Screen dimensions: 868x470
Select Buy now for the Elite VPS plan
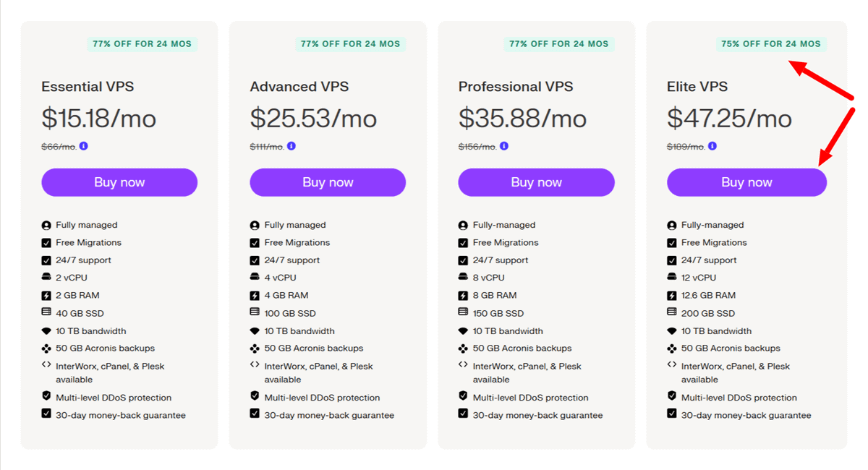[x=746, y=182]
